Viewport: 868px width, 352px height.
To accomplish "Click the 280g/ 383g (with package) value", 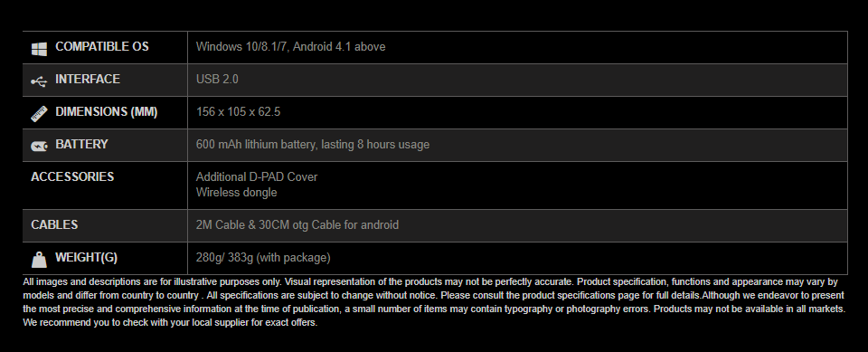I will [x=263, y=258].
